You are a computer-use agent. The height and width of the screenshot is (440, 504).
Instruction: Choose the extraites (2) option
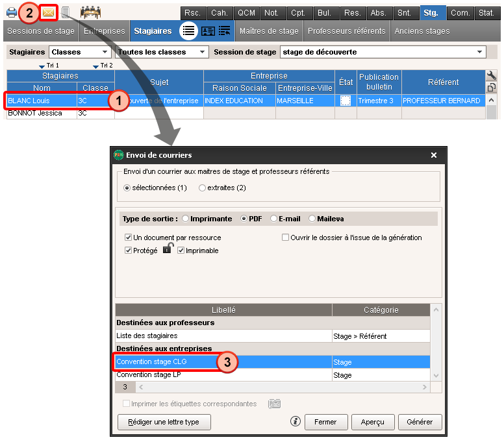[202, 188]
